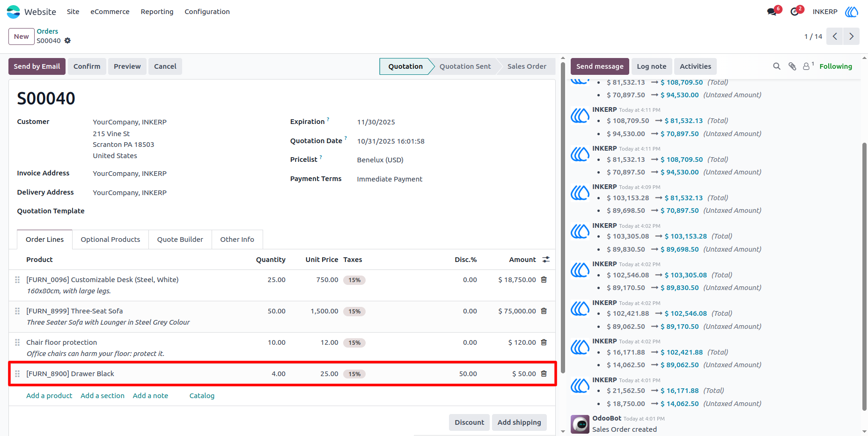The height and width of the screenshot is (436, 868).
Task: Go back to Orders breadcrumb
Action: 47,31
